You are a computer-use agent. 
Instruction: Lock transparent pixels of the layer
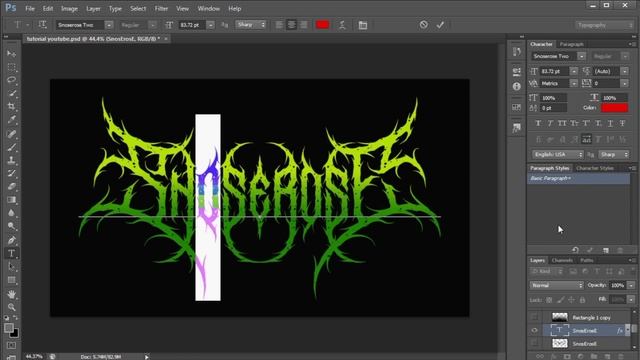[549, 300]
